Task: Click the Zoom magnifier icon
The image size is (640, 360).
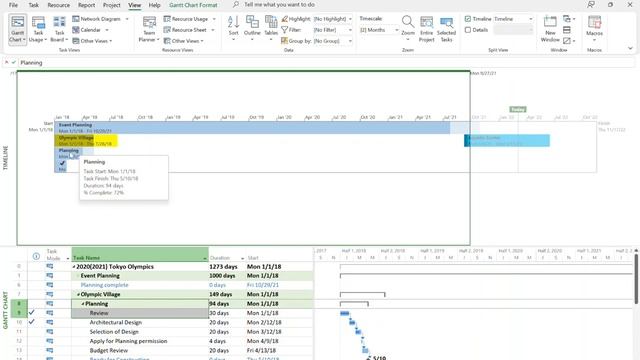Action: coord(408,21)
